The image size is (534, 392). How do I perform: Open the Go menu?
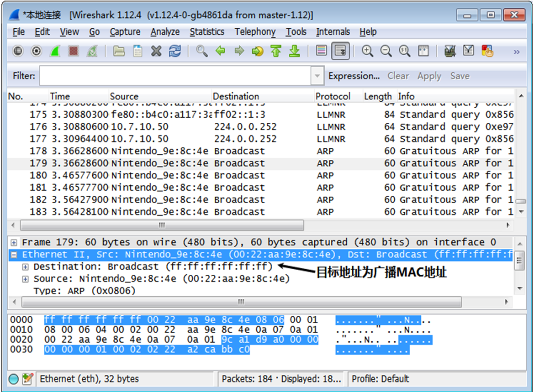tap(95, 31)
